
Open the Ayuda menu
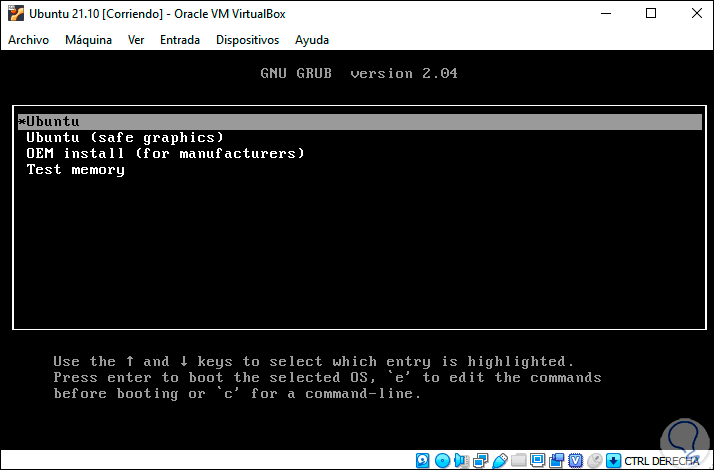tap(312, 40)
